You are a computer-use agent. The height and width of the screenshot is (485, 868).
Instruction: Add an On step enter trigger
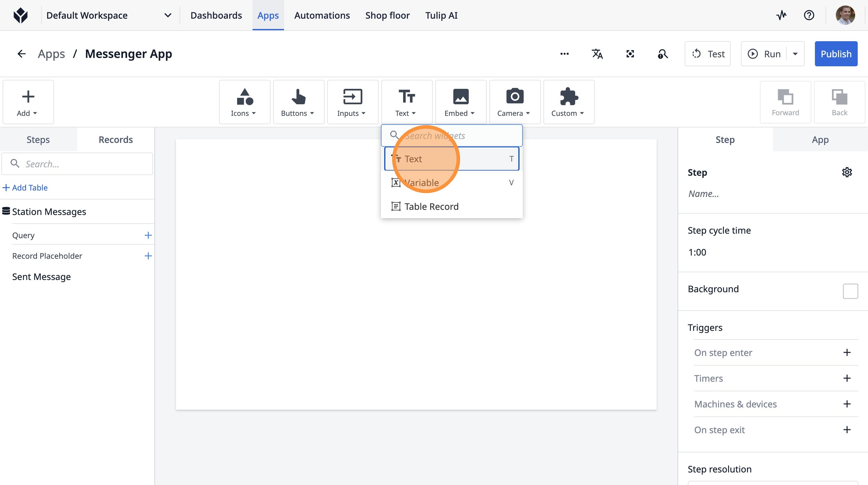coord(847,352)
